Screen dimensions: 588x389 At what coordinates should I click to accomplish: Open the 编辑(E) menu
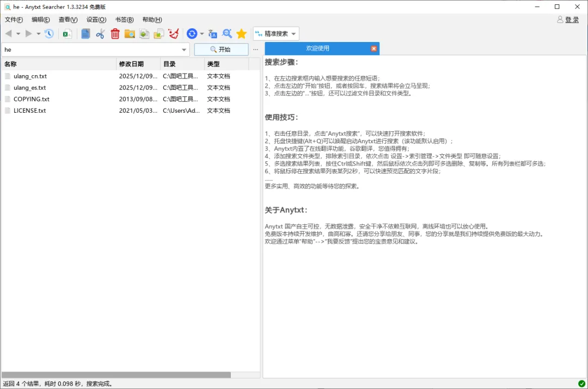(40, 20)
